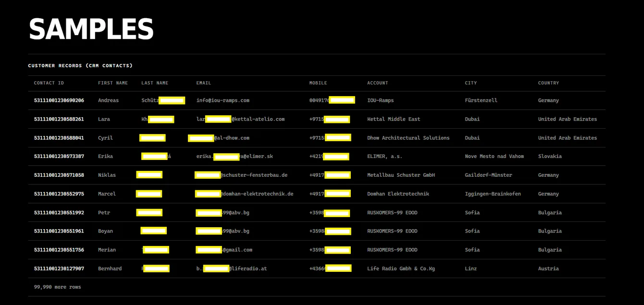The height and width of the screenshot is (305, 644).
Task: Click first name Marcel
Action: tap(107, 194)
